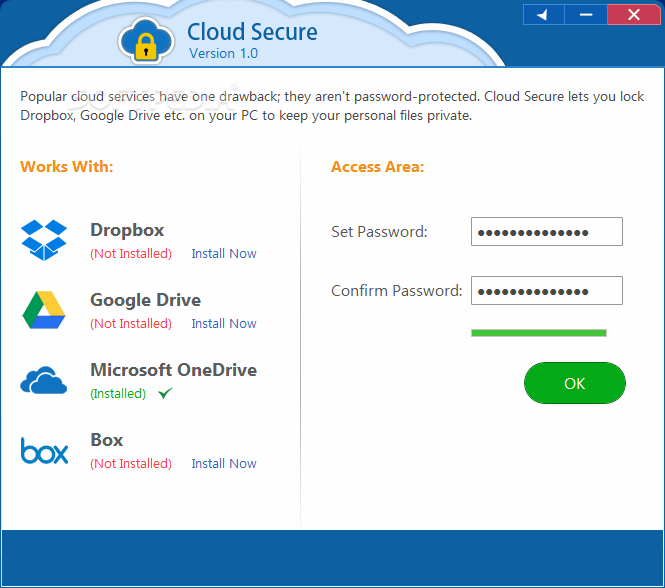Viewport: 665px width, 588px height.
Task: Click Google Drive's (Not Installed) status
Action: (131, 324)
